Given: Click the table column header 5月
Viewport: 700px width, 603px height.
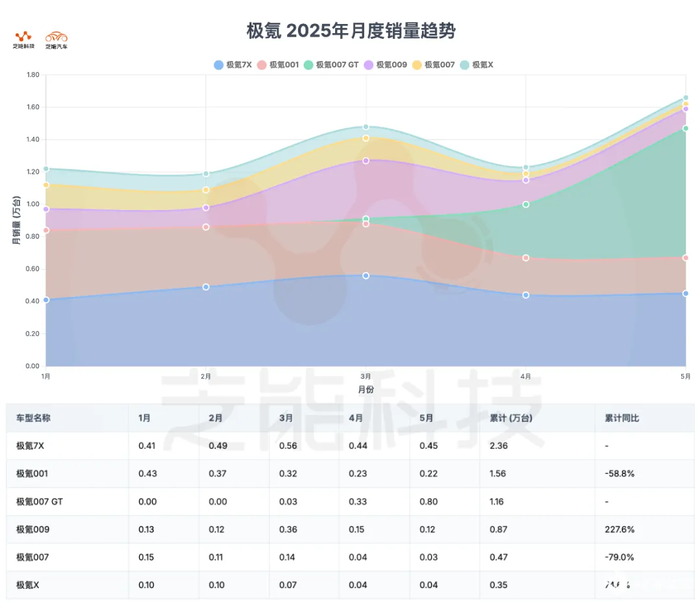Looking at the screenshot, I should 426,418.
